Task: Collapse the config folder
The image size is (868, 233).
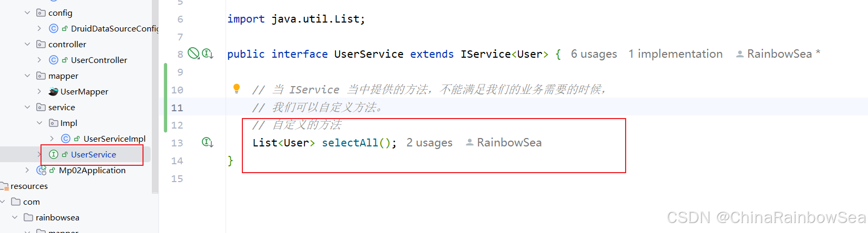Action: pos(27,13)
